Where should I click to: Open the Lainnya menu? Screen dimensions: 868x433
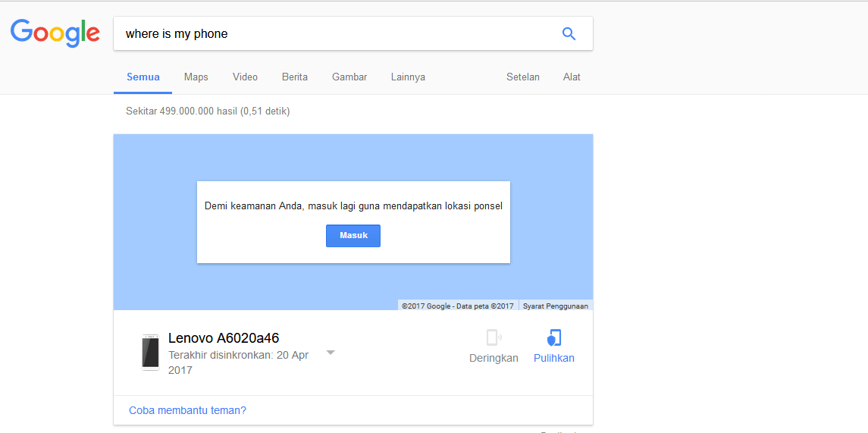408,77
